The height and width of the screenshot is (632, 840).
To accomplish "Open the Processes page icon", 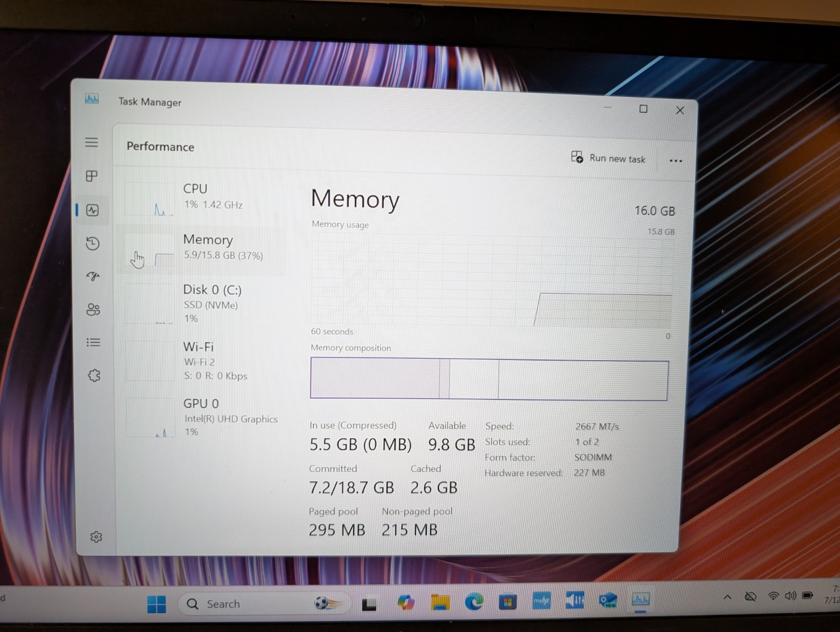I will [91, 176].
